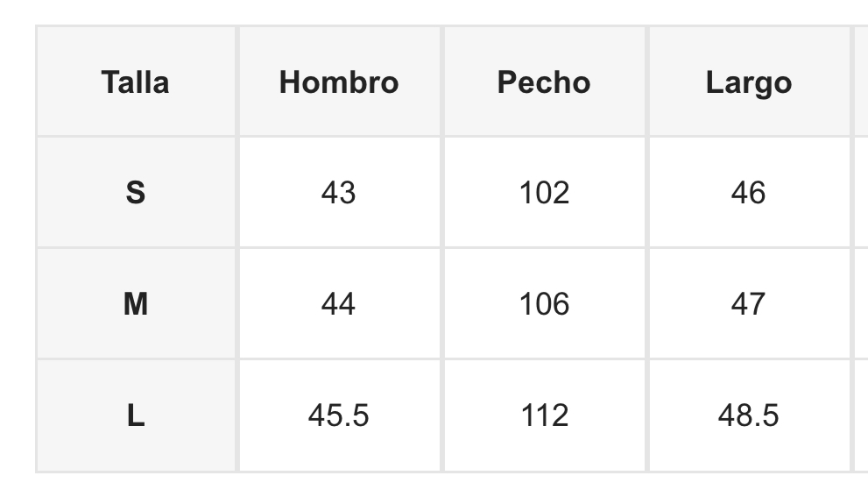Screen dimensions: 868x497
Task: Click the size S row label
Action: pos(135,193)
